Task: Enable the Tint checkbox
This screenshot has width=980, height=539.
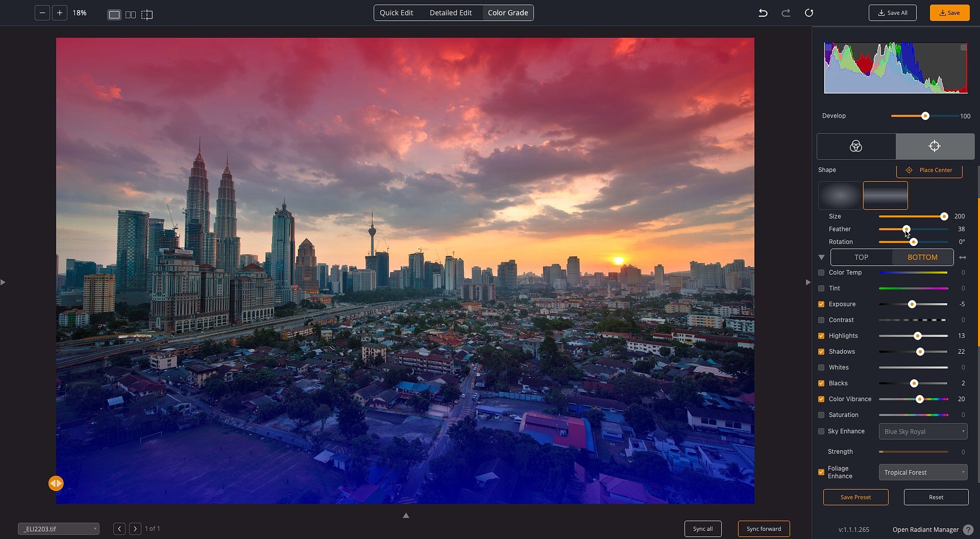Action: [x=821, y=289]
